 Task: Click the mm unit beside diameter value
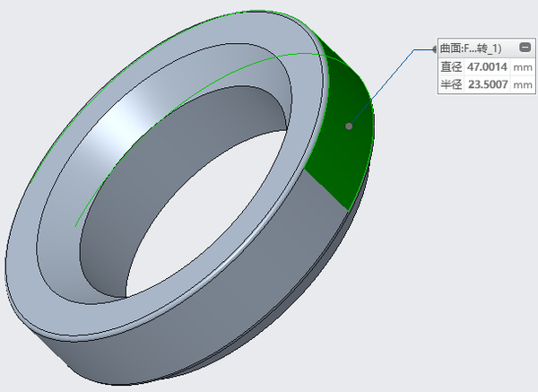[523, 66]
